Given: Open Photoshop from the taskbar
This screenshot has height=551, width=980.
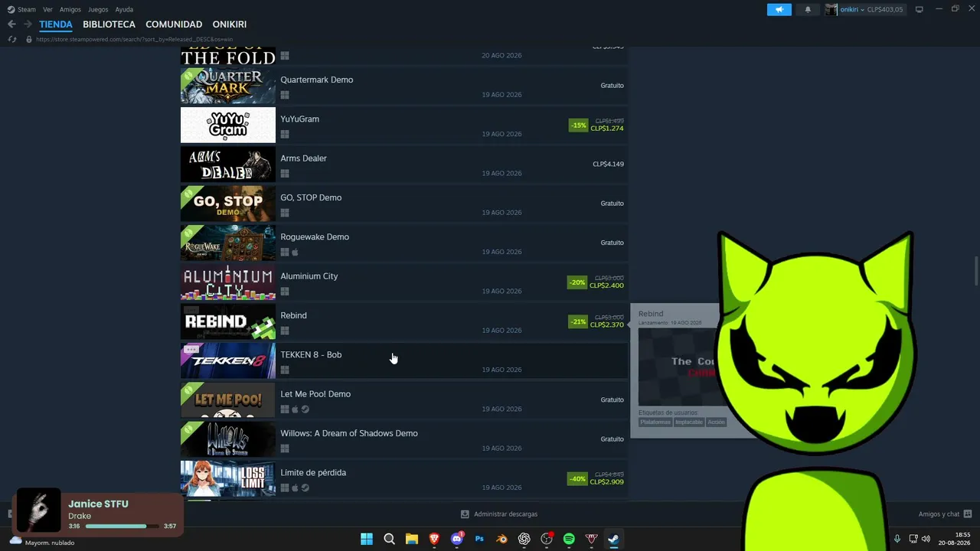Looking at the screenshot, I should coord(479,539).
